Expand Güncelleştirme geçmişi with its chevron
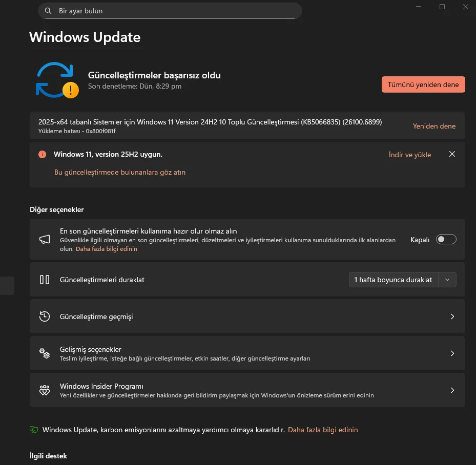Image resolution: width=476 pixels, height=465 pixels. (x=452, y=316)
